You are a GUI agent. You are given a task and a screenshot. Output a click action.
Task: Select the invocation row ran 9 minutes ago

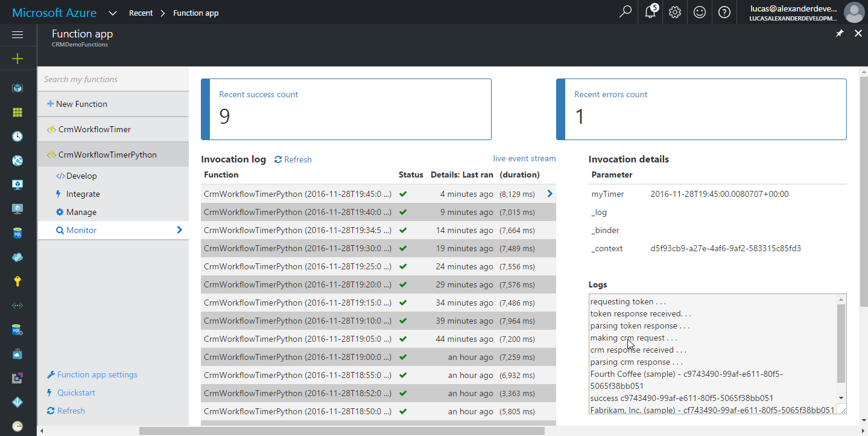click(378, 212)
